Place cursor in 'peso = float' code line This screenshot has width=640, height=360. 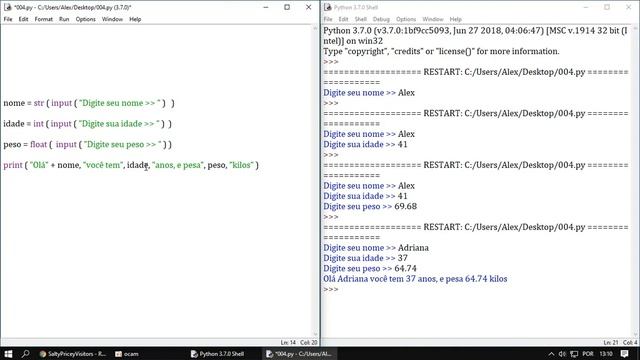[87, 144]
